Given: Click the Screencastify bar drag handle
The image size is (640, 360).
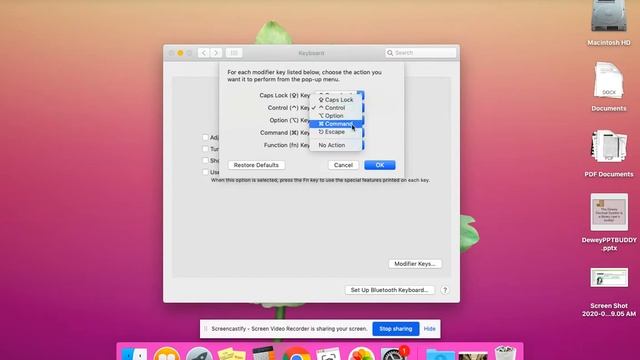Looking at the screenshot, I should coord(205,329).
